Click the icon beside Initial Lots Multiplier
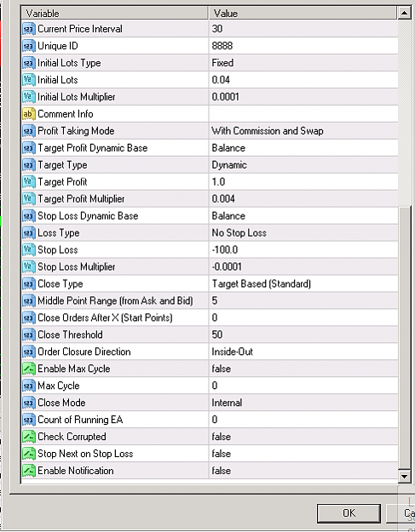 pyautogui.click(x=29, y=97)
